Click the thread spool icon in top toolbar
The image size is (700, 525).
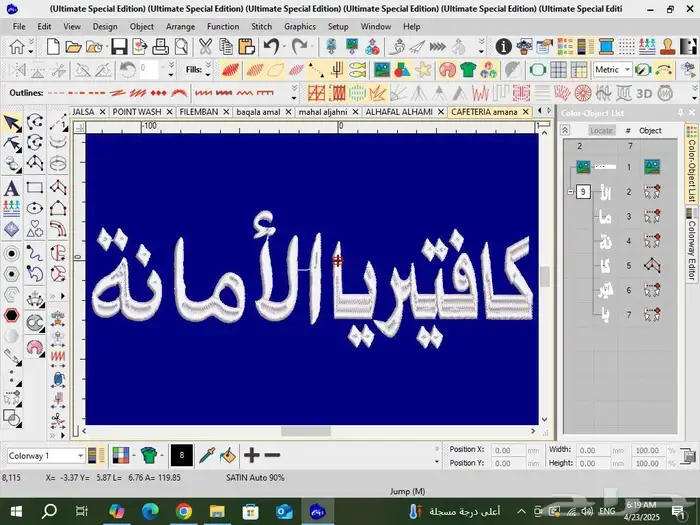coord(606,46)
